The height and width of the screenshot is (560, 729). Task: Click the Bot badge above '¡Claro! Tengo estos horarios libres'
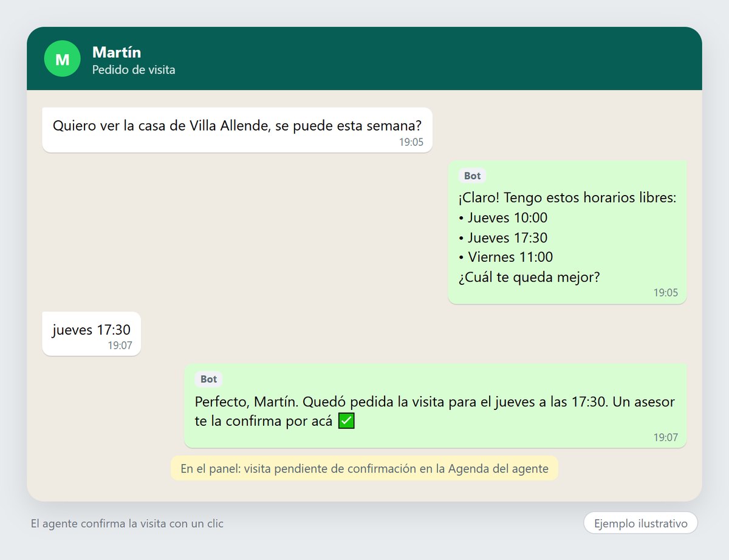click(x=472, y=176)
